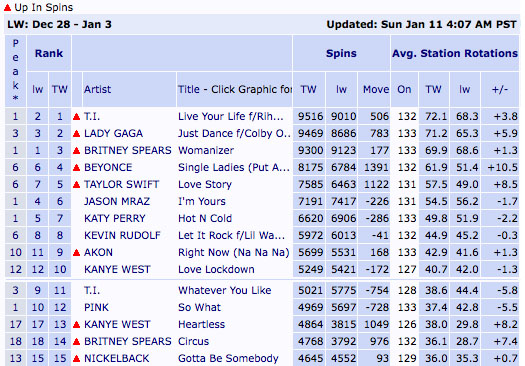Screen dimensions: 525x366
Task: Open the Womanizer song title link
Action: tap(206, 150)
